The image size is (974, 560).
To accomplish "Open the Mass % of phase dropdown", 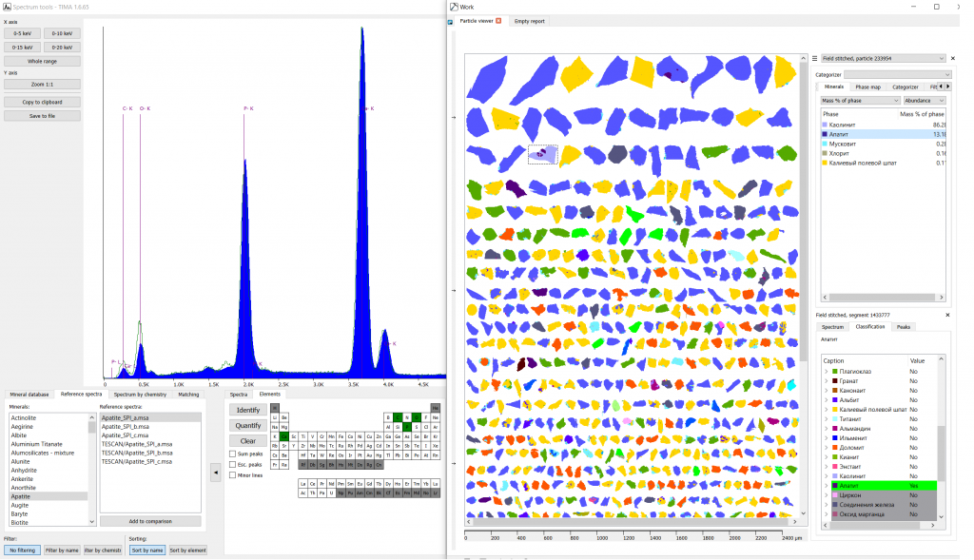I will 860,100.
